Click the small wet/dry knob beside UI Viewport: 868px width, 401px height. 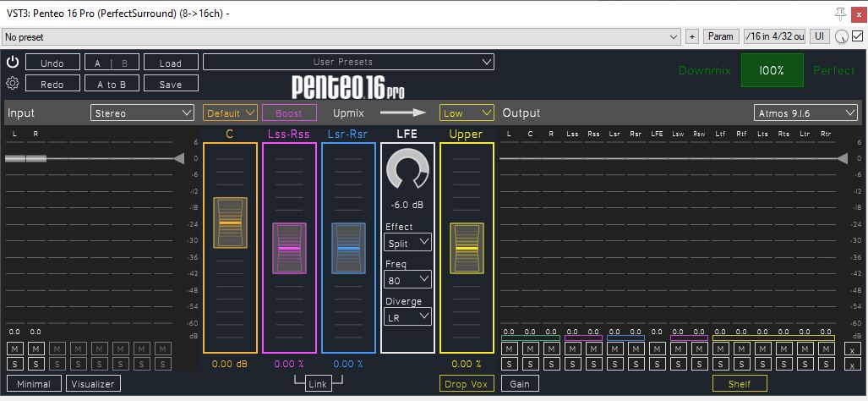coord(842,37)
